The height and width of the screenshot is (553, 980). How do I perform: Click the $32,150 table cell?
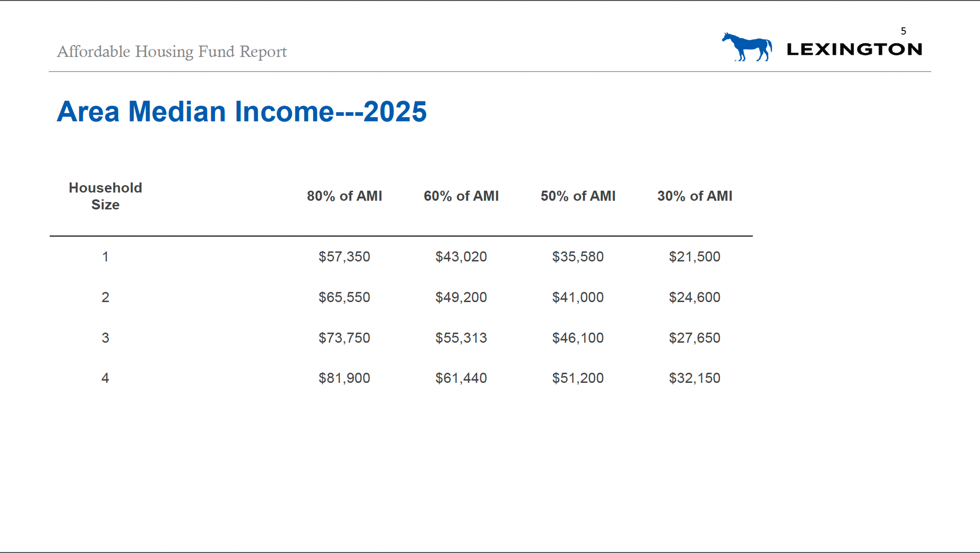[694, 378]
